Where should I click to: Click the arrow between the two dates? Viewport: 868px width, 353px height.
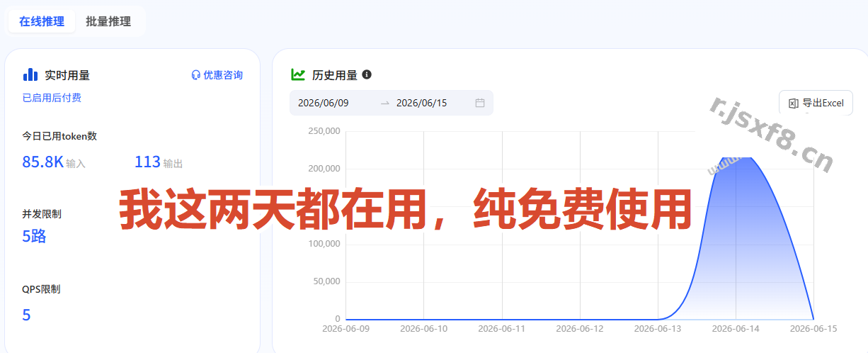click(385, 103)
